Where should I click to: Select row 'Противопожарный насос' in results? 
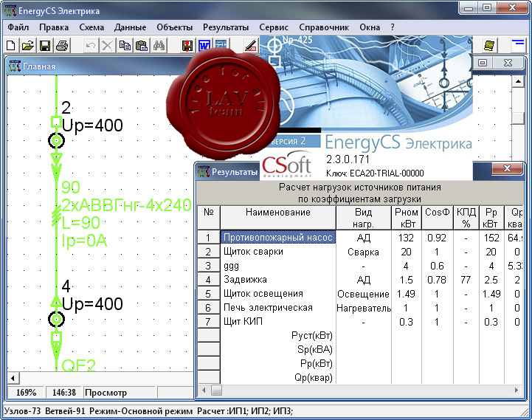click(278, 238)
